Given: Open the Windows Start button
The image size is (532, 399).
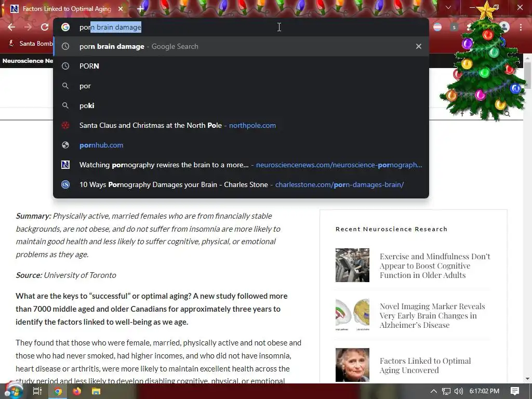Looking at the screenshot, I should click(14, 391).
